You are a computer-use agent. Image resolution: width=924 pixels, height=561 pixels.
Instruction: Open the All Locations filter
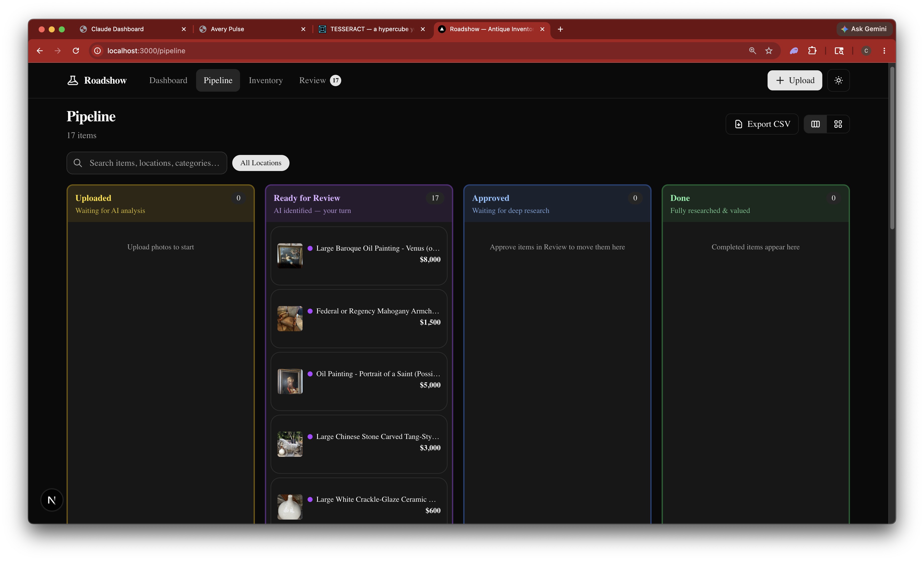[x=261, y=163]
